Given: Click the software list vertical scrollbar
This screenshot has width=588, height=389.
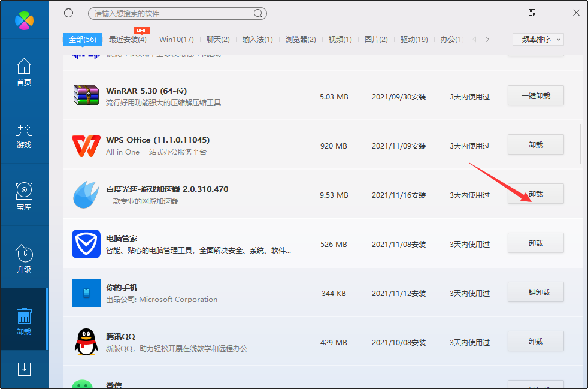Looking at the screenshot, I should tap(580, 144).
